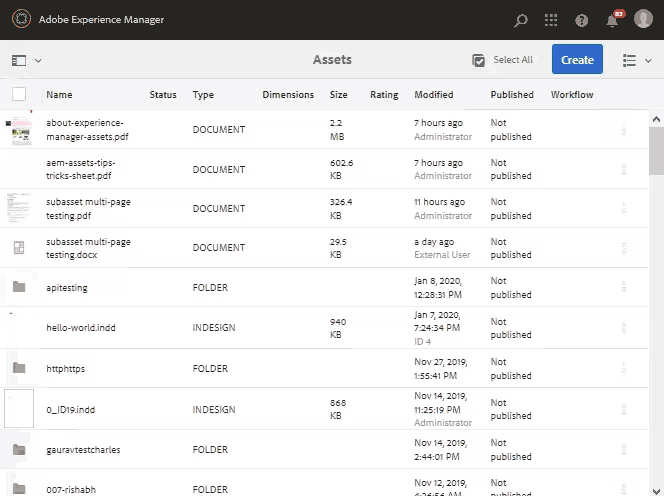Toggle the Select All option
The height and width of the screenshot is (496, 664).
point(502,60)
